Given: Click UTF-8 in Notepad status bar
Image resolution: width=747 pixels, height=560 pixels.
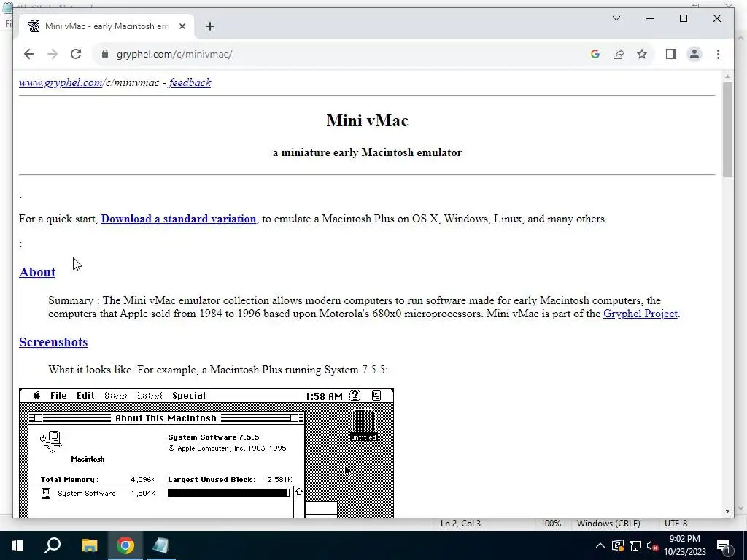Looking at the screenshot, I should click(x=676, y=524).
